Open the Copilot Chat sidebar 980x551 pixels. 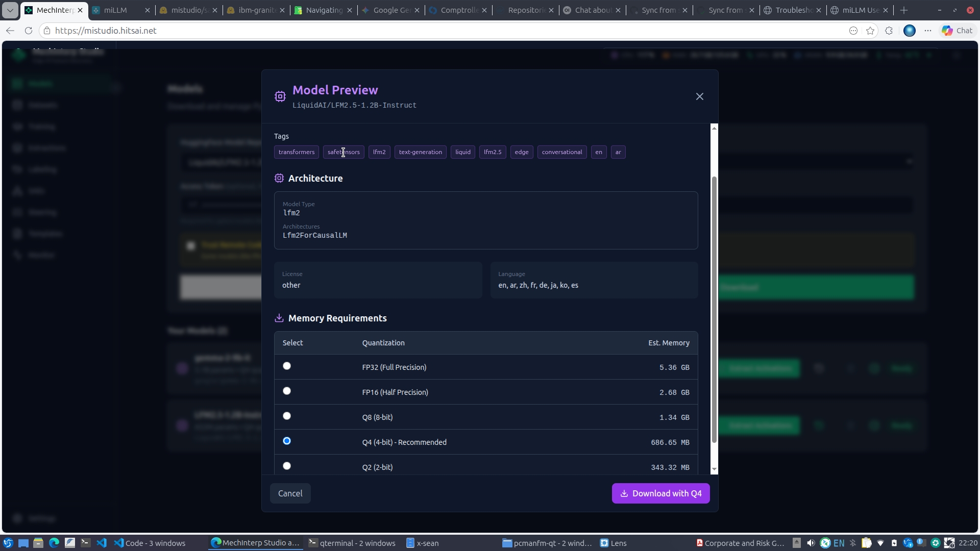click(957, 31)
